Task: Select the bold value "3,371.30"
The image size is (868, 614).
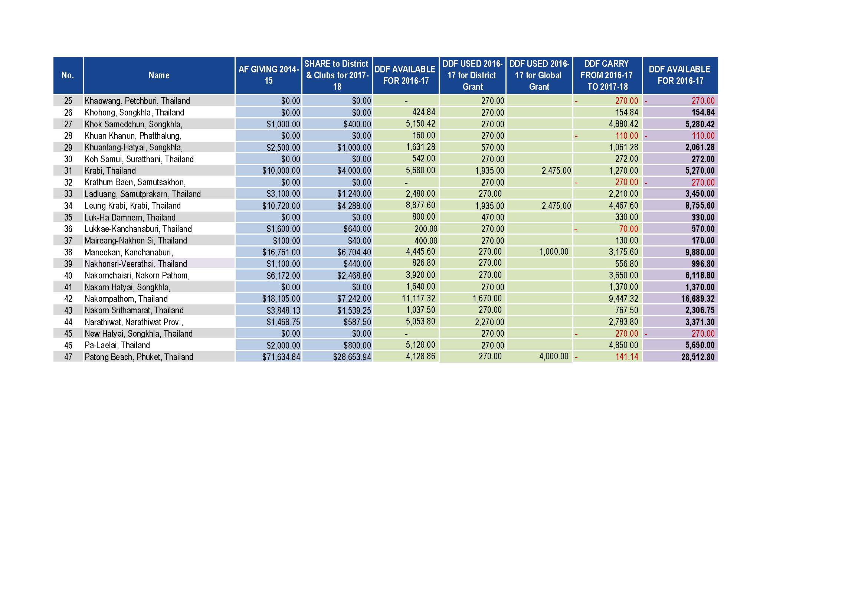Action: [x=700, y=322]
